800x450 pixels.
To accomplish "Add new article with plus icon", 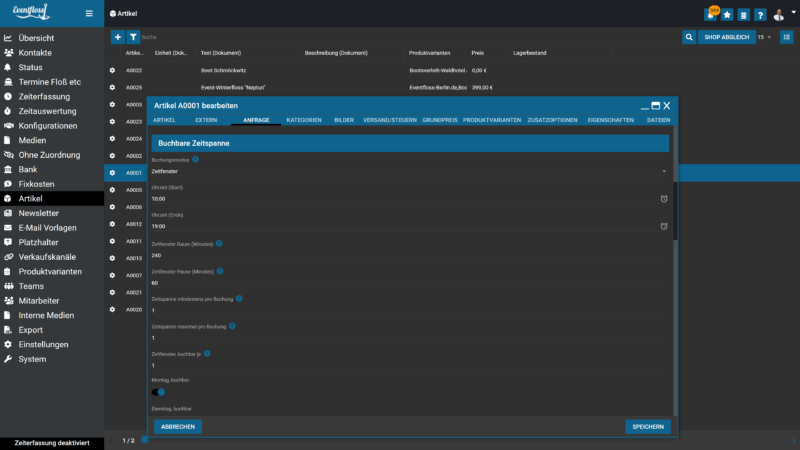I will 117,37.
